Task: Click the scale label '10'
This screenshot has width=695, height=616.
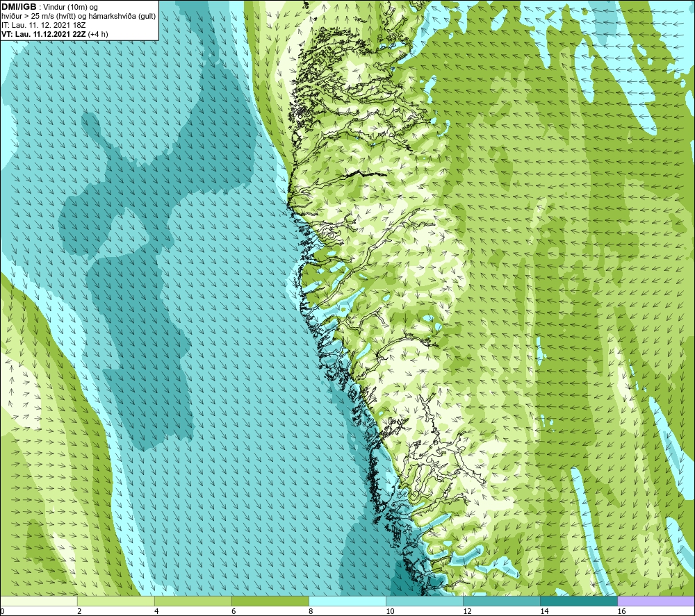Action: (x=390, y=611)
